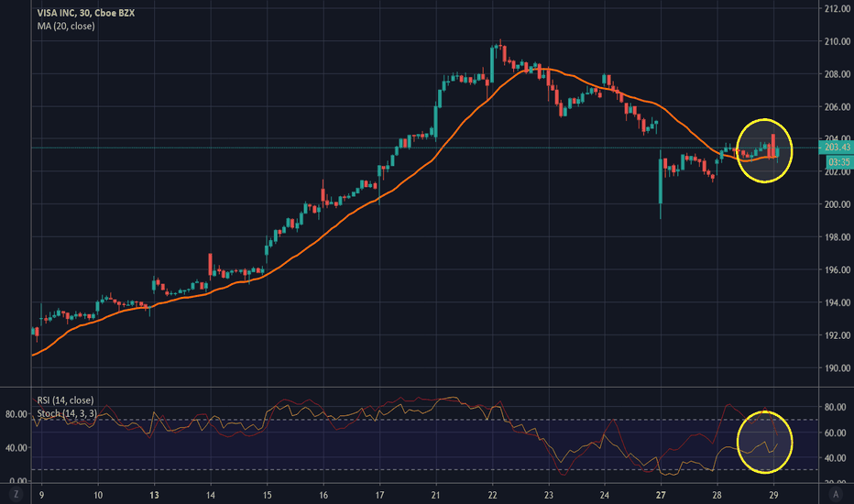854x504 pixels.
Task: Click date 29 on time axis
Action: coord(773,495)
